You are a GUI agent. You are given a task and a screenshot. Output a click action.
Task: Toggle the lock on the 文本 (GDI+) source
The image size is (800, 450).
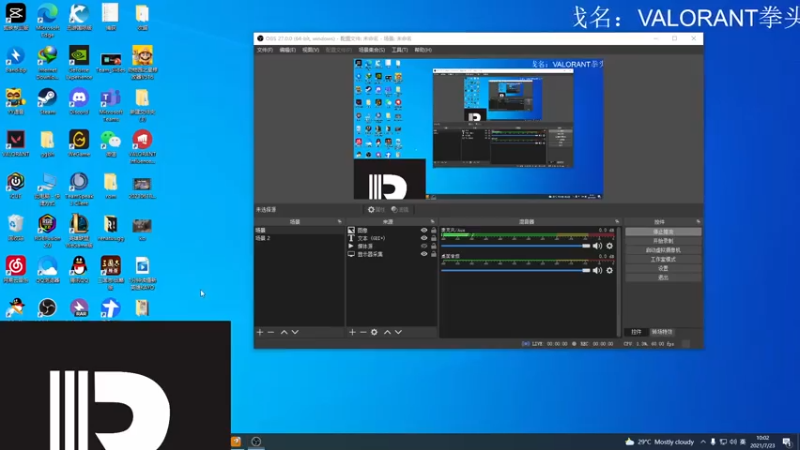[x=434, y=238]
